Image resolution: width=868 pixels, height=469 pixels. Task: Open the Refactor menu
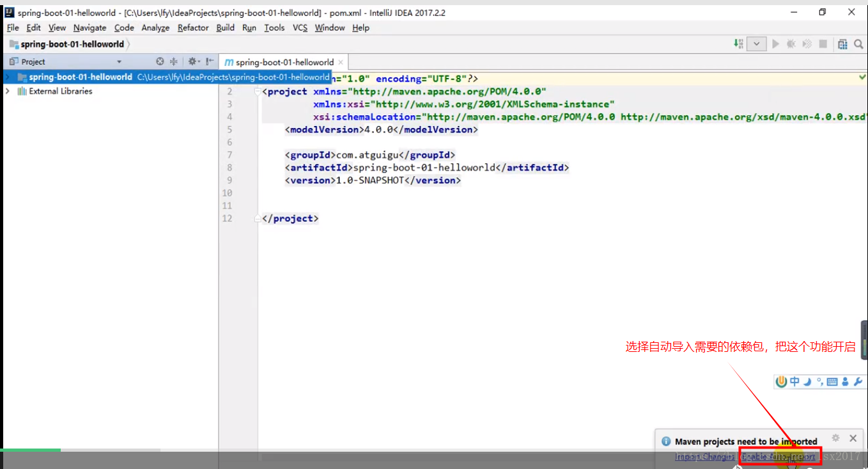click(x=193, y=28)
